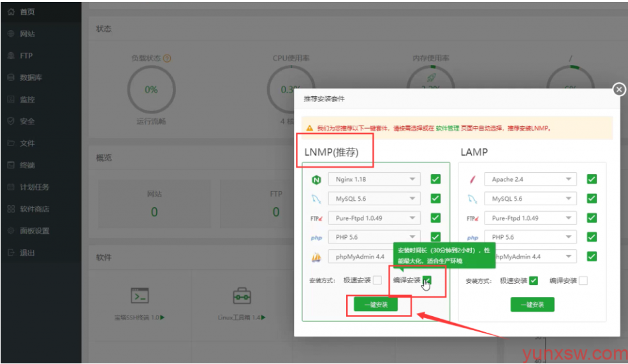628x364 pixels.
Task: Click LAMP 一键安装 button
Action: (x=532, y=305)
